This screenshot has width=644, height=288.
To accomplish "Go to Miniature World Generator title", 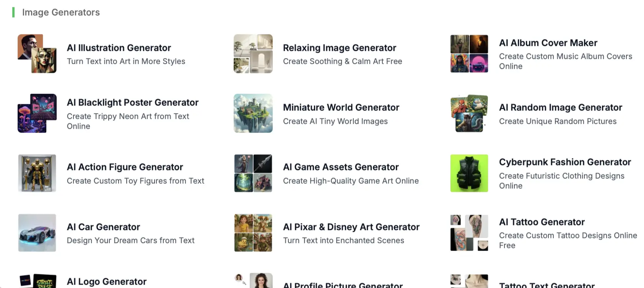I will tap(341, 107).
